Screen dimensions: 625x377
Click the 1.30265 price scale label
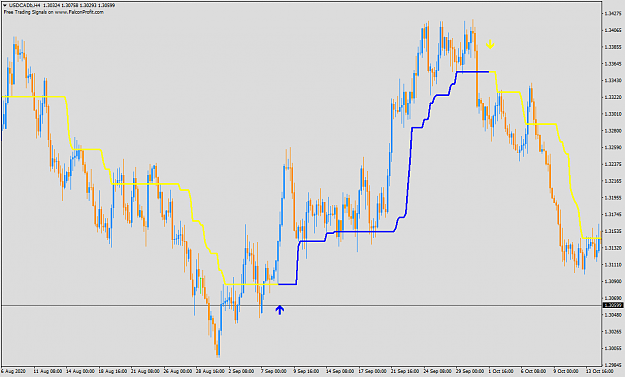613,332
